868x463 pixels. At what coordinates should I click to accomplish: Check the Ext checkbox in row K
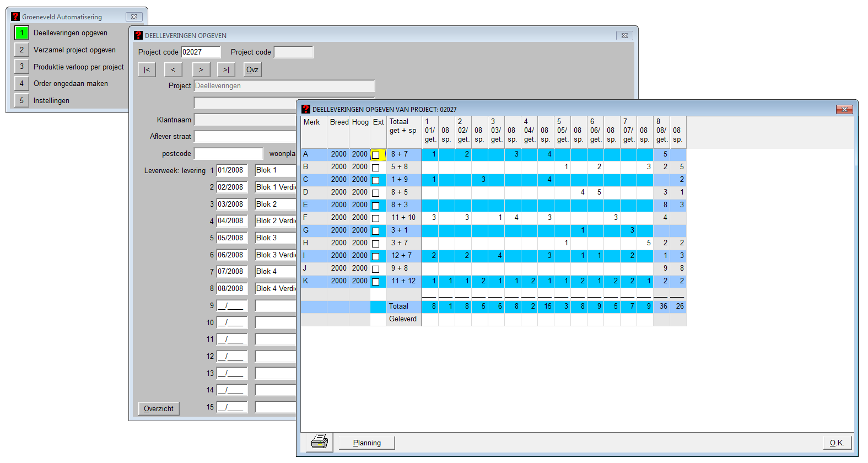coord(376,282)
